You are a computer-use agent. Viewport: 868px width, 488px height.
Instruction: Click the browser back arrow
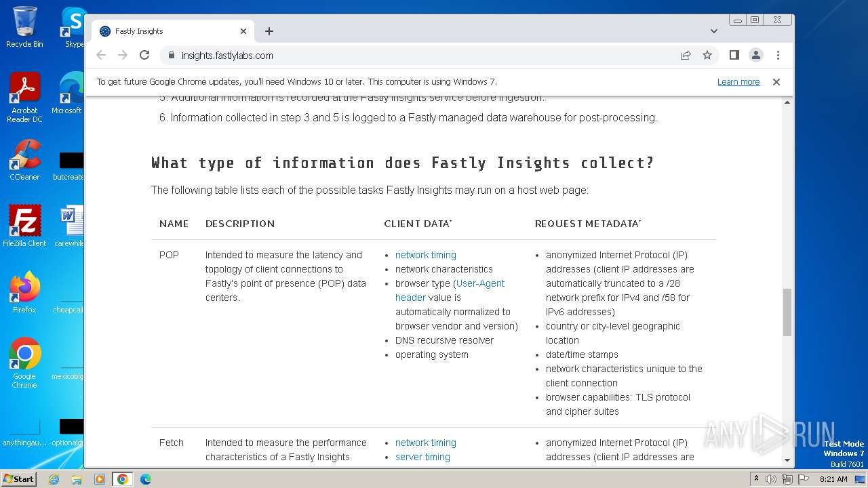pos(101,56)
